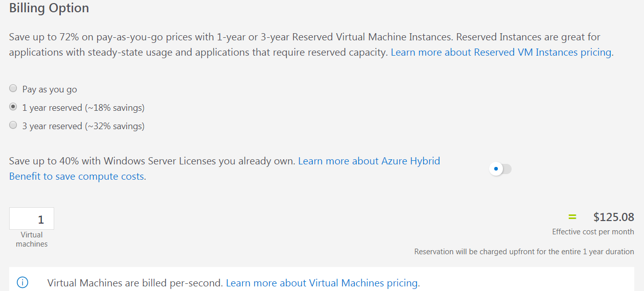Click the $125.08 effective cost amount
The width and height of the screenshot is (644, 291).
(613, 217)
